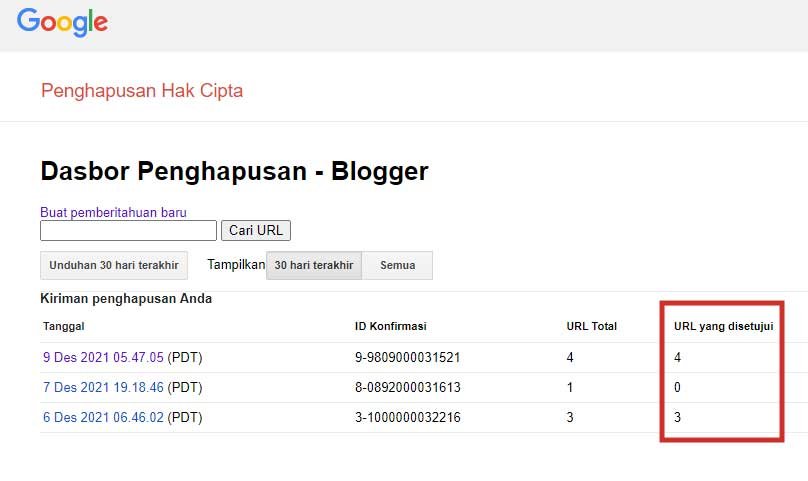The width and height of the screenshot is (808, 481).
Task: Open the Penghapusan Hak Cipta heading link
Action: tap(142, 91)
